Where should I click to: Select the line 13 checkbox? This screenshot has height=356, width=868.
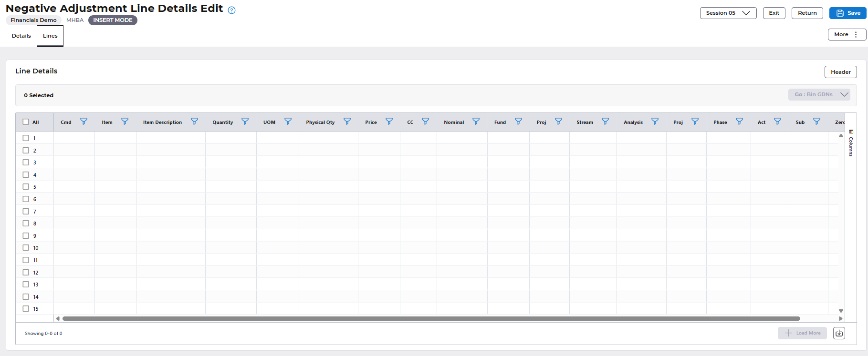pyautogui.click(x=26, y=284)
